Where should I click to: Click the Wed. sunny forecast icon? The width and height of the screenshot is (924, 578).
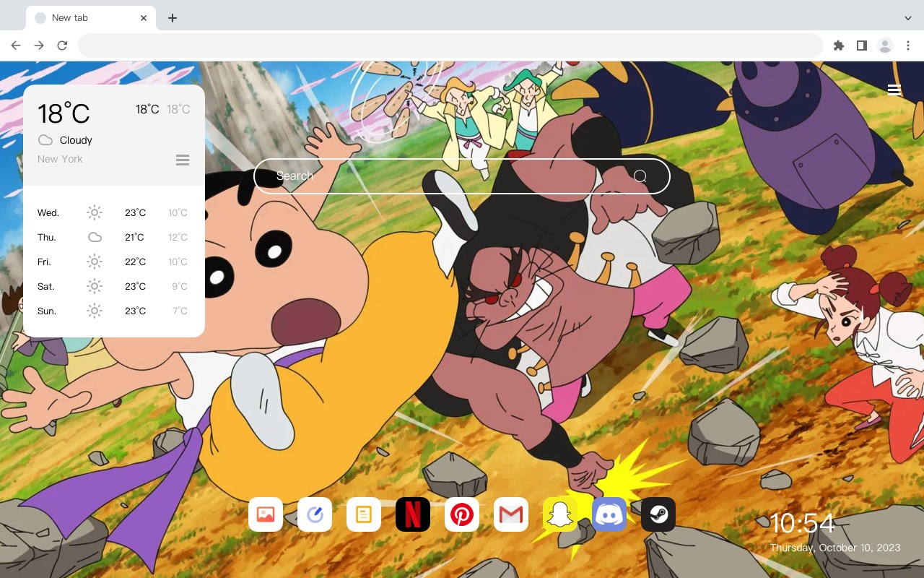(95, 212)
